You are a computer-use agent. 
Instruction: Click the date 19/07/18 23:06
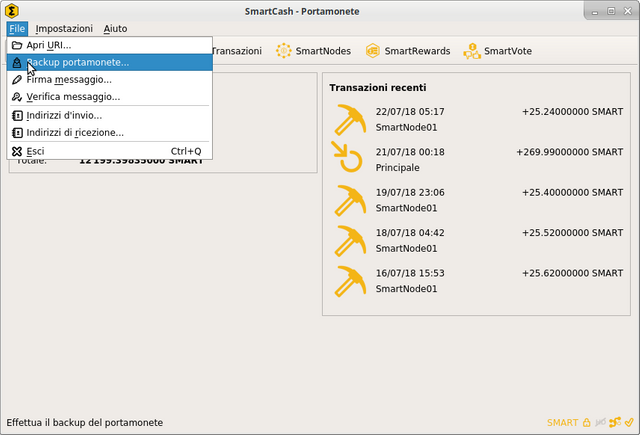click(x=410, y=193)
